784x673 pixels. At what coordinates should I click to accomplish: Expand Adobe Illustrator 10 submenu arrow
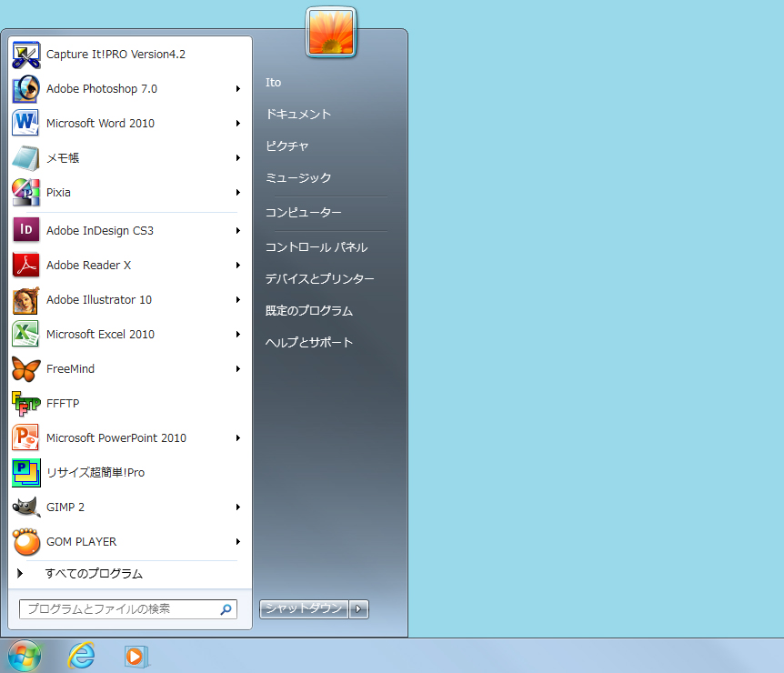click(238, 300)
